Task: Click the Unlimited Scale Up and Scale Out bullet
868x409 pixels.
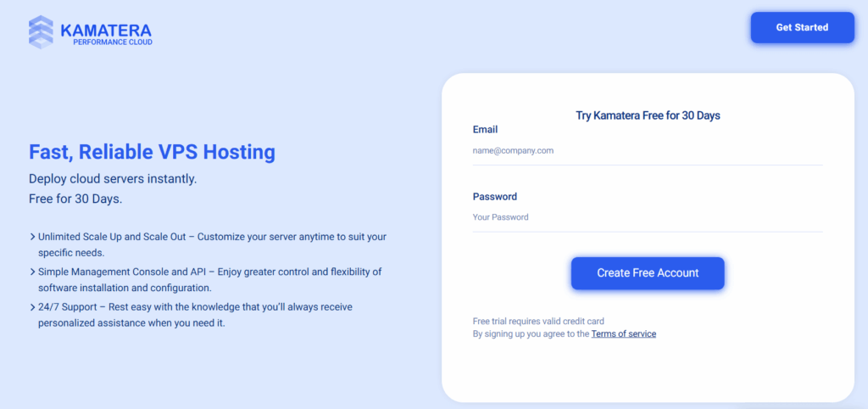Action: pos(212,245)
